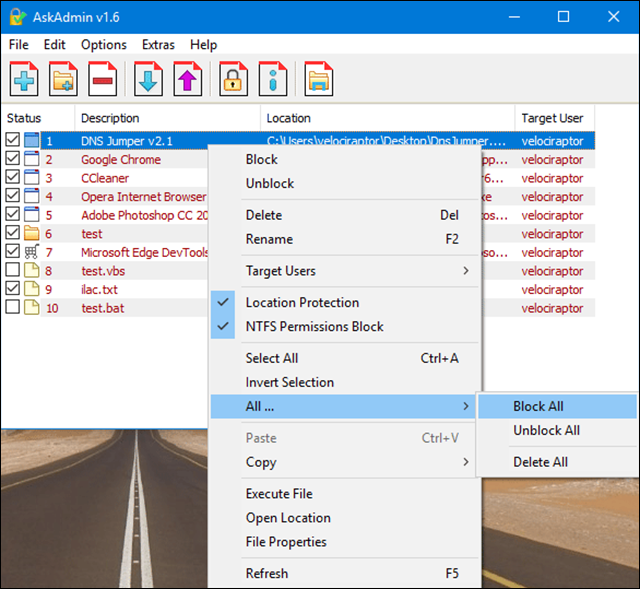
Task: Choose Unblock from the context menu
Action: tap(345, 183)
